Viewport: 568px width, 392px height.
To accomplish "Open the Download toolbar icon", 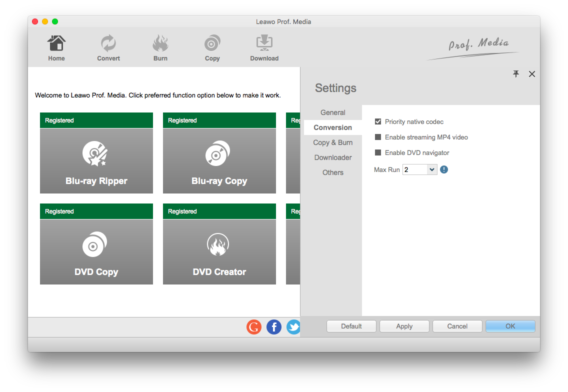I will tap(264, 44).
